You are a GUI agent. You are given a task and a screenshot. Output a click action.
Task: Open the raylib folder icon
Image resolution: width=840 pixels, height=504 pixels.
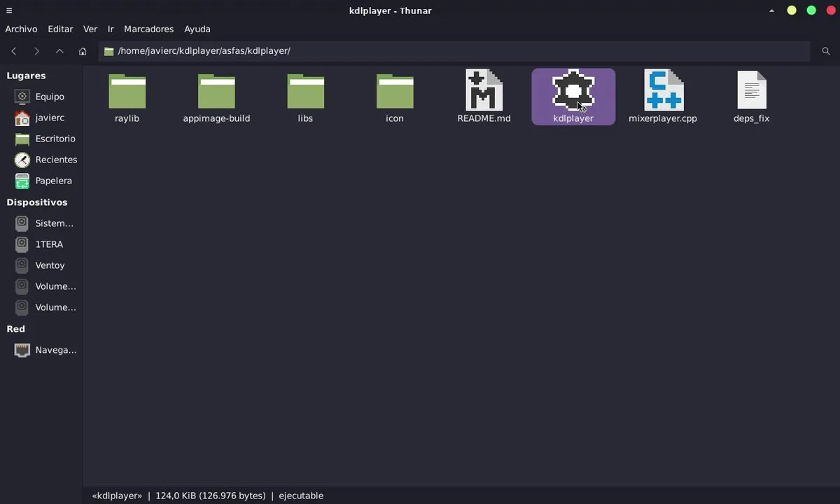[127, 91]
